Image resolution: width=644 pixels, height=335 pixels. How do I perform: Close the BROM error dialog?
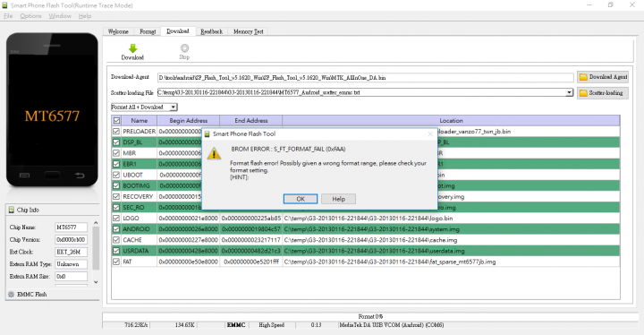pyautogui.click(x=430, y=133)
